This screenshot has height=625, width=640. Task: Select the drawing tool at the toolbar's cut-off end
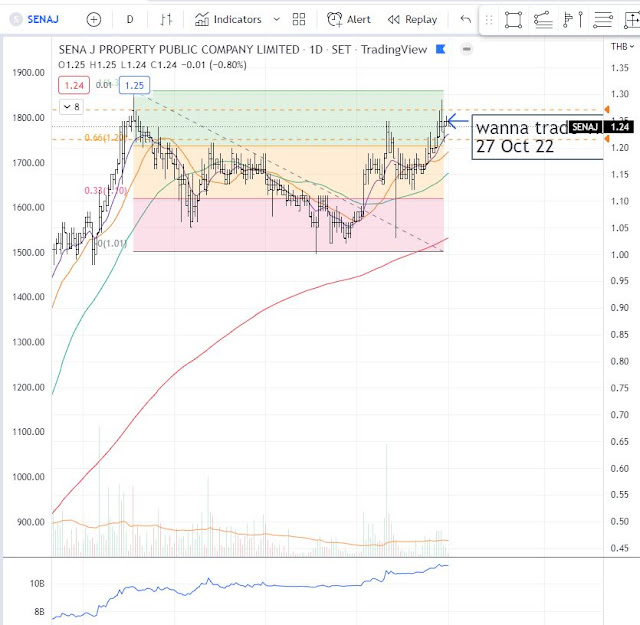[x=632, y=20]
